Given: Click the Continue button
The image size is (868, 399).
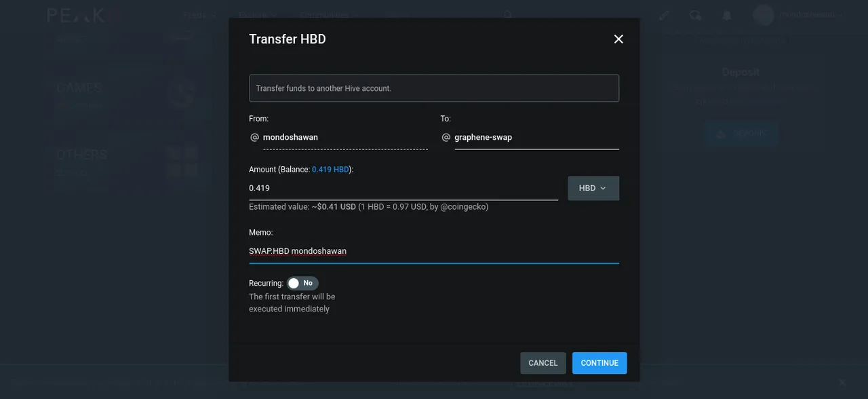Looking at the screenshot, I should point(599,363).
